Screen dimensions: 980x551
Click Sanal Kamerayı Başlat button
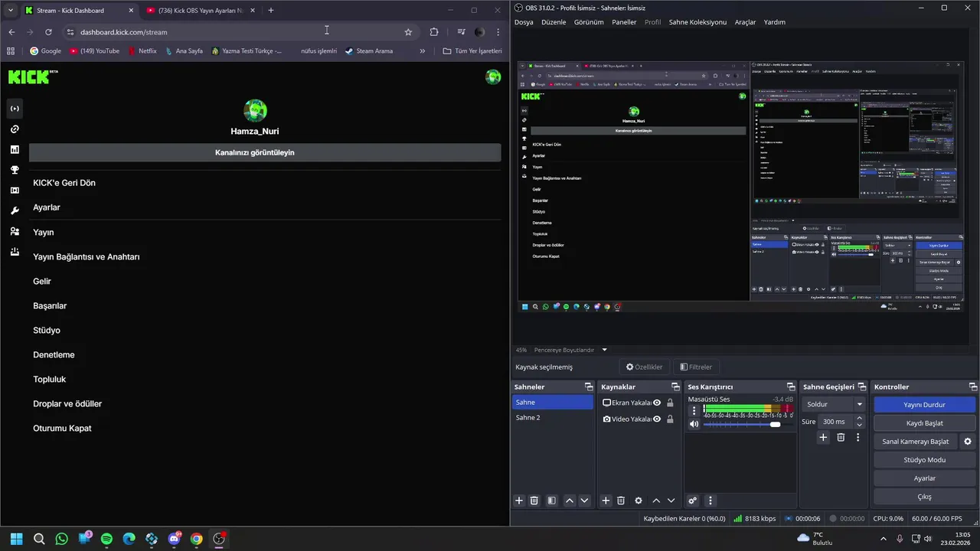click(x=916, y=442)
